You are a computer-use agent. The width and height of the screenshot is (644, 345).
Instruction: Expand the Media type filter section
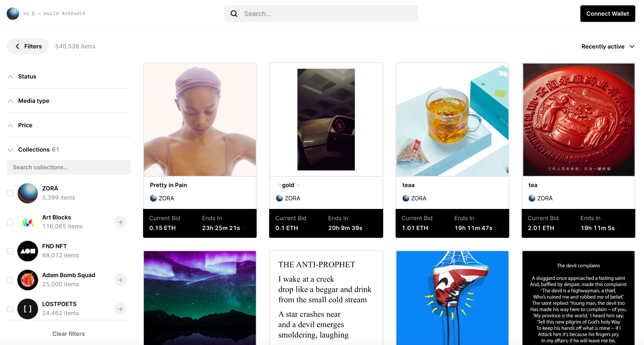click(34, 101)
